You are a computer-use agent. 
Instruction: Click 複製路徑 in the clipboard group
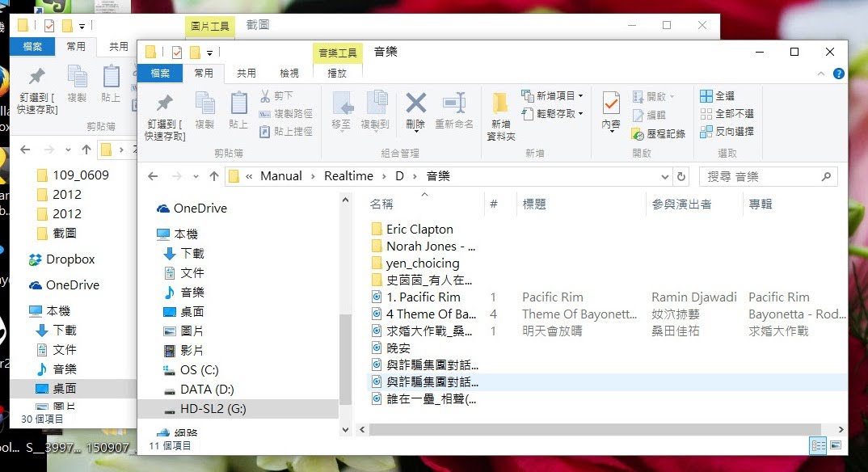[286, 113]
